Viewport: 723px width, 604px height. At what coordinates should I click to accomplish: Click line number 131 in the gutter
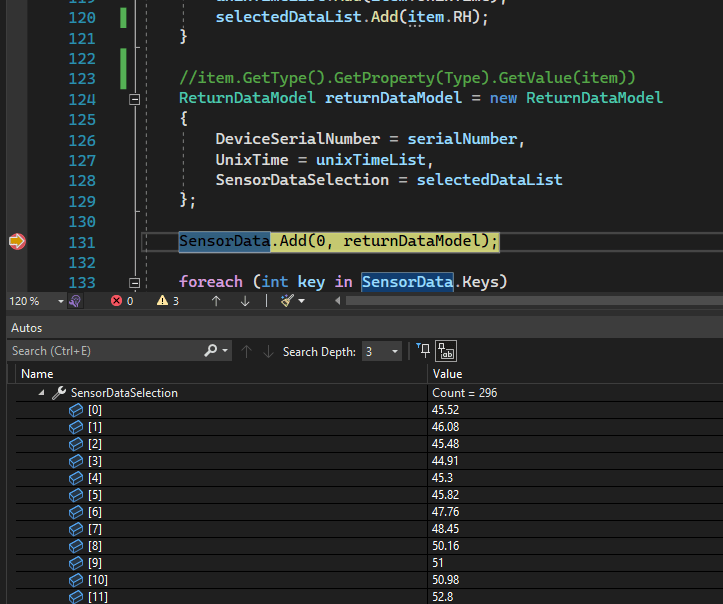pyautogui.click(x=82, y=243)
